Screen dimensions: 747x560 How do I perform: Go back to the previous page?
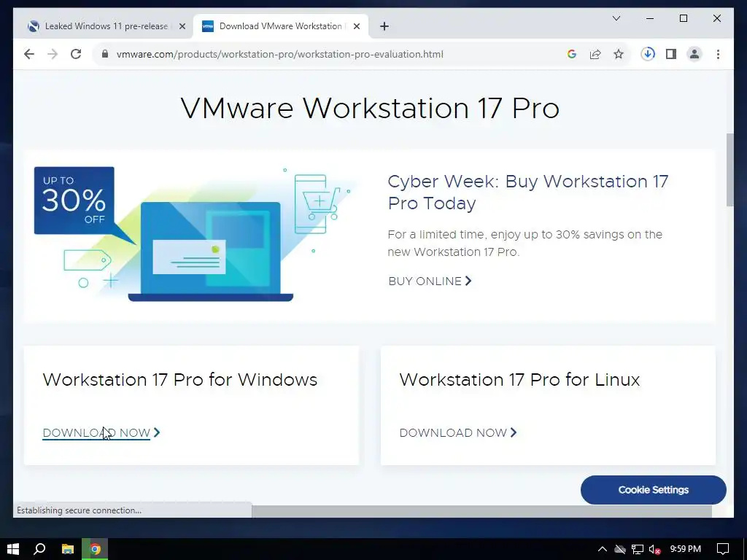coord(29,54)
